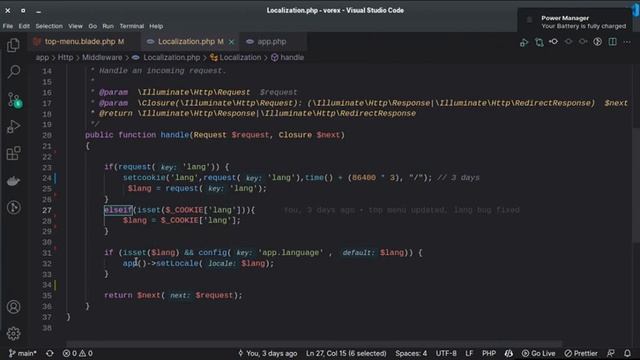
Task: Open the Accounts menu icon
Action: pyautogui.click(x=13, y=307)
